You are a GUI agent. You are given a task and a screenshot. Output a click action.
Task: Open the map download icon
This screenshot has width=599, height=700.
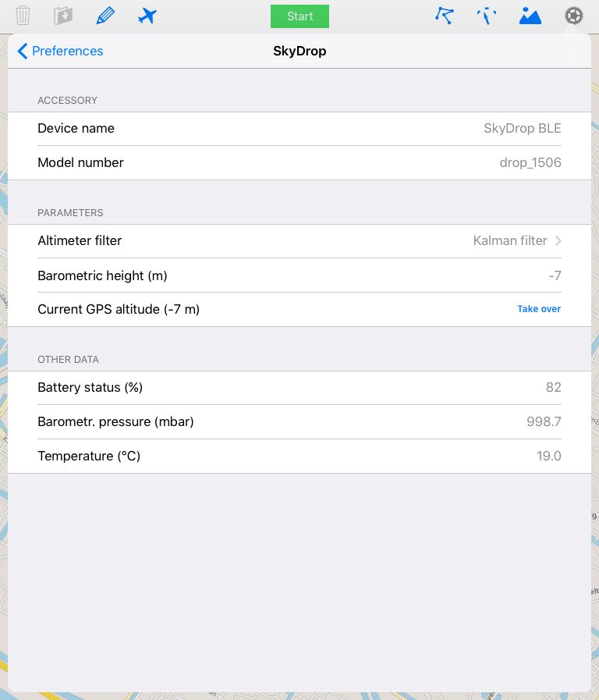coord(63,16)
